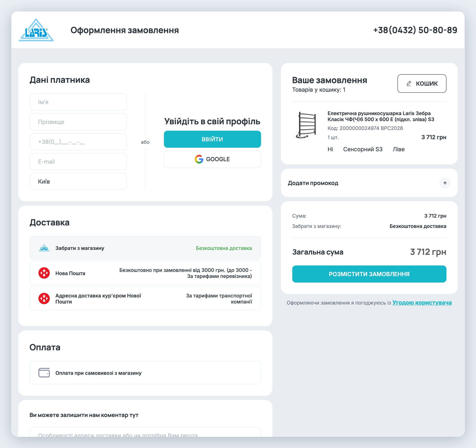
Task: Select the Нова Пошта delivery option
Action: [145, 273]
